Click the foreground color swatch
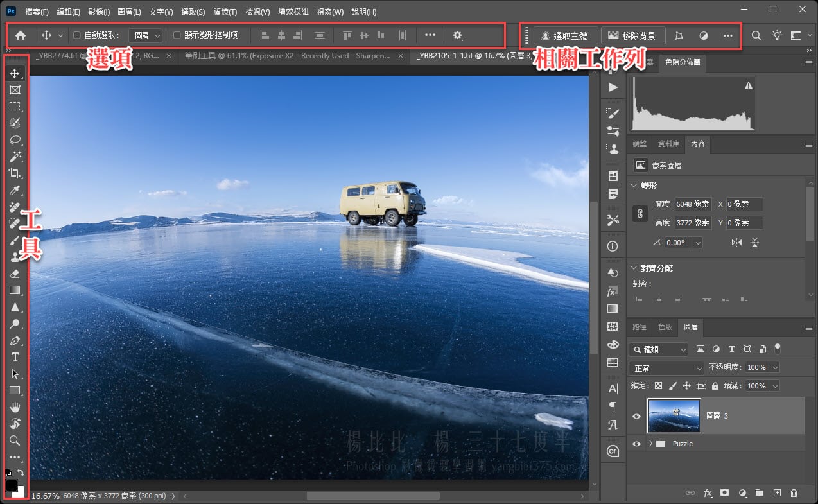This screenshot has height=504, width=818. point(10,486)
